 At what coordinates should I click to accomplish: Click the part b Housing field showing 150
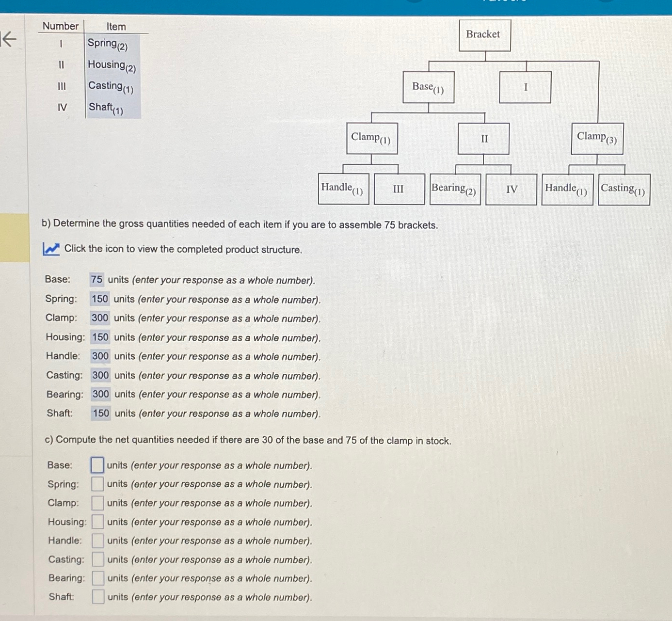point(100,337)
